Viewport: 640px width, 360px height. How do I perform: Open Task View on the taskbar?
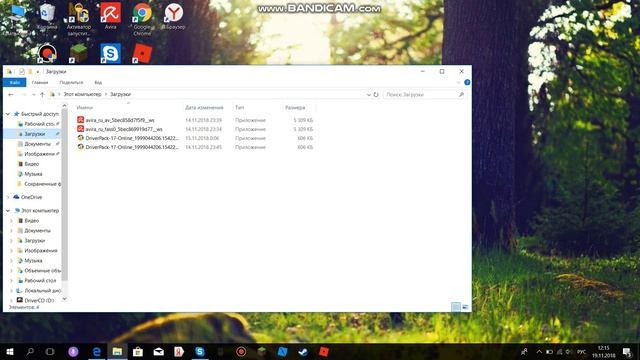(x=50, y=351)
